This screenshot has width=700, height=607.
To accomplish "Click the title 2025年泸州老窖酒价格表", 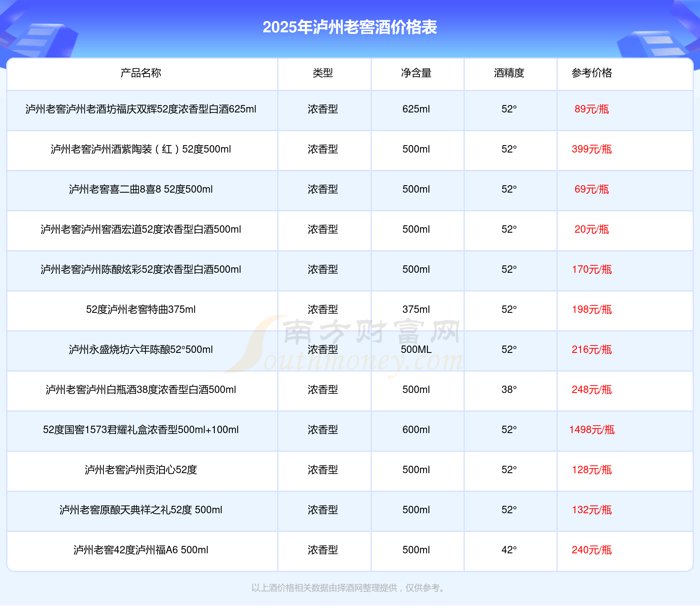I will tap(350, 27).
